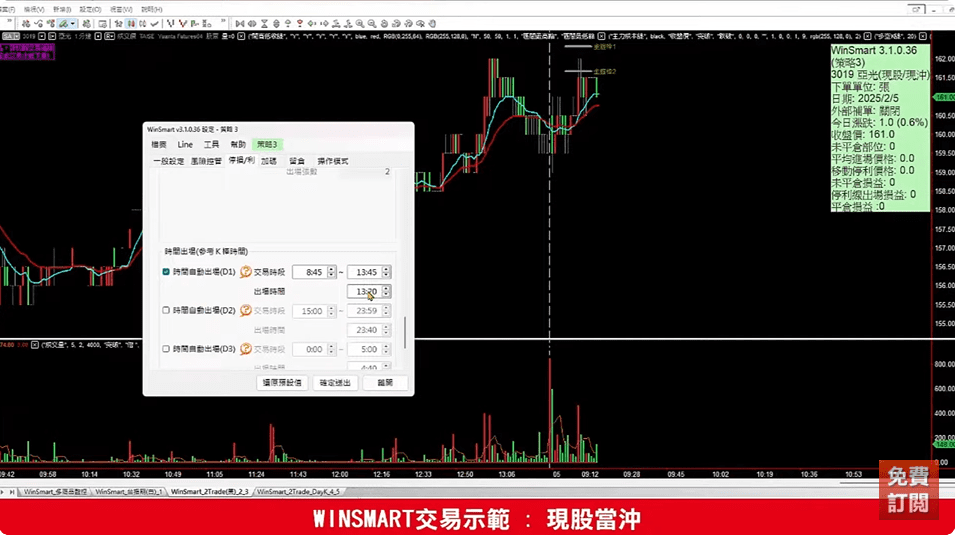Image resolution: width=955 pixels, height=535 pixels.
Task: Select the hand pan tool icon
Action: [432, 24]
